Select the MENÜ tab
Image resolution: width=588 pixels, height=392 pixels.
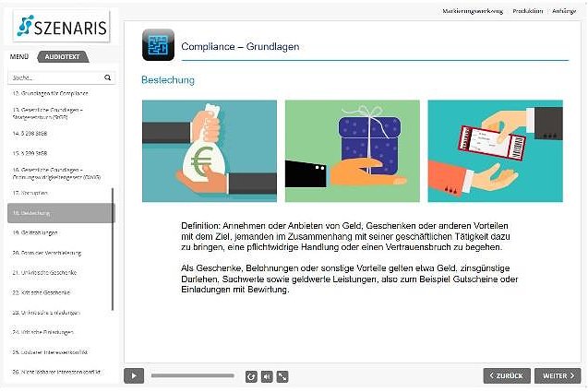tap(19, 57)
